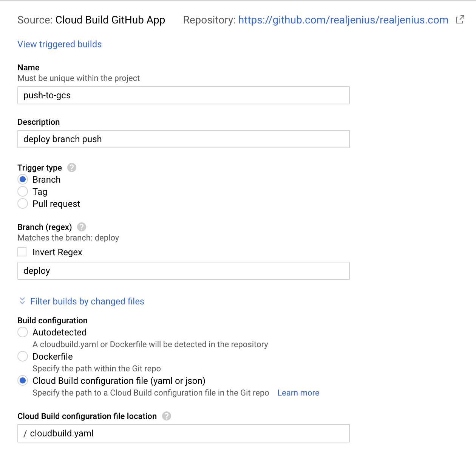
Task: Choose Pull request trigger type
Action: 23,204
